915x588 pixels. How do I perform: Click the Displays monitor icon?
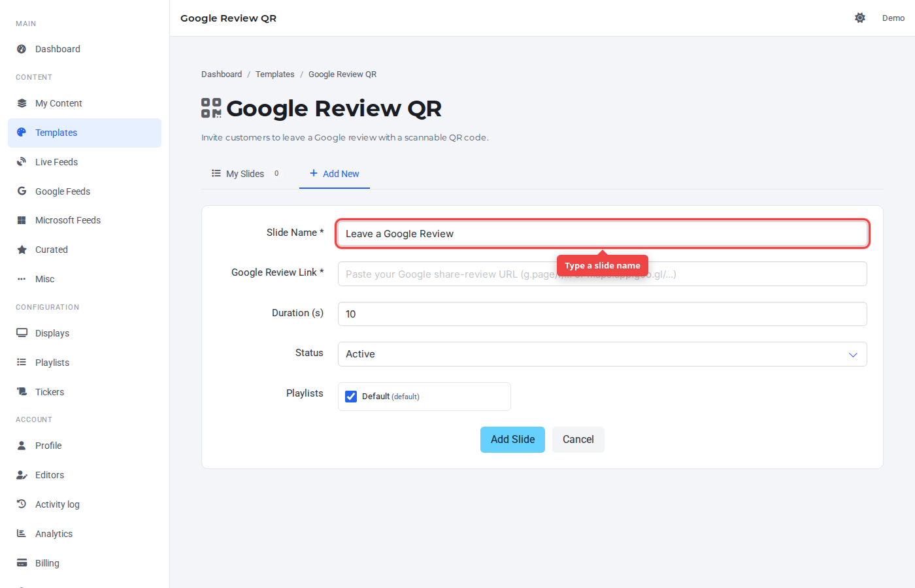22,333
